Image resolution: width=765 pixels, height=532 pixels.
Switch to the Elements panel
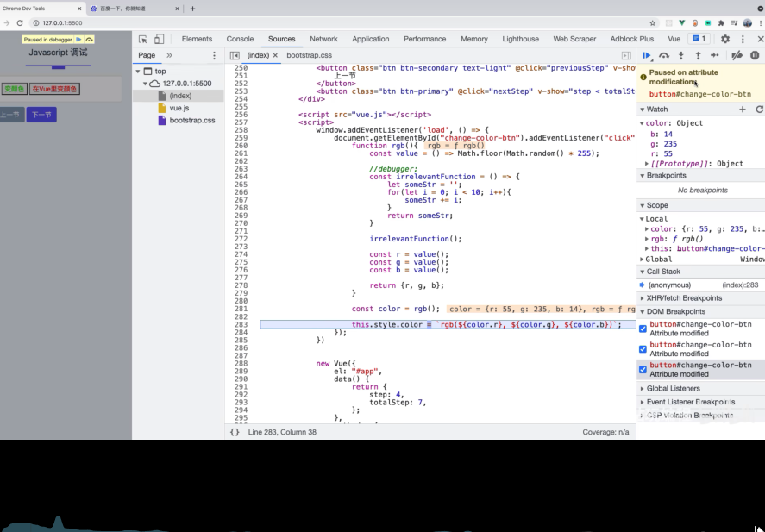pyautogui.click(x=197, y=39)
